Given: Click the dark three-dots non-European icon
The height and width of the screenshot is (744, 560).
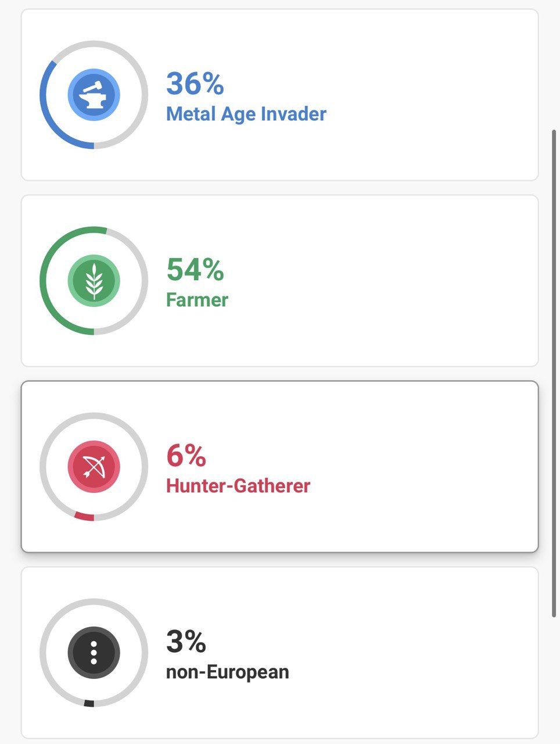Looking at the screenshot, I should pyautogui.click(x=94, y=653).
